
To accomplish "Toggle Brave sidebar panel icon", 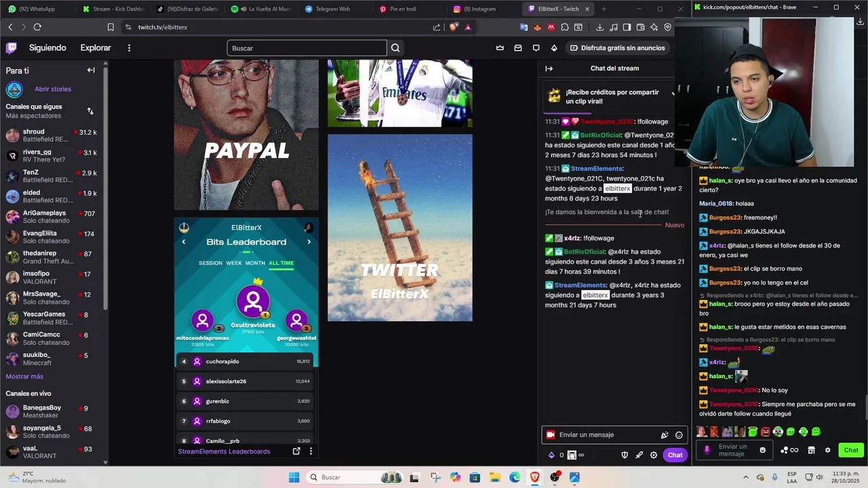I will tap(627, 27).
